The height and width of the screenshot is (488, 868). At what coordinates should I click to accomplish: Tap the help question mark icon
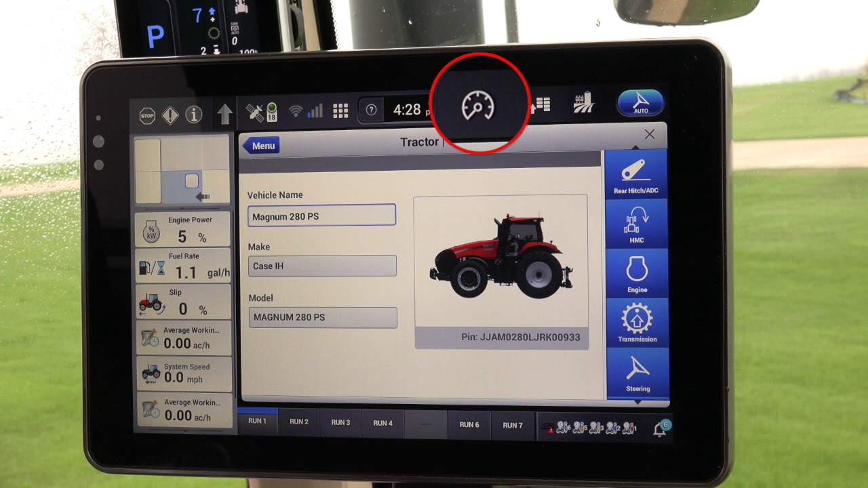click(371, 110)
